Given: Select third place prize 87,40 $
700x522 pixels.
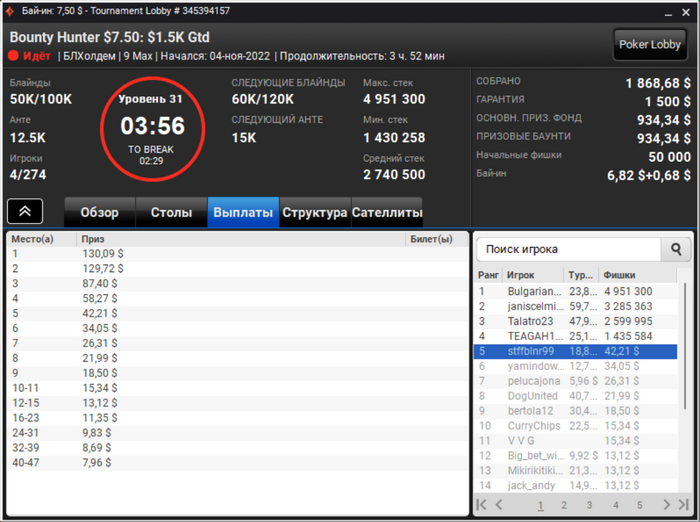Looking at the screenshot, I should click(100, 284).
